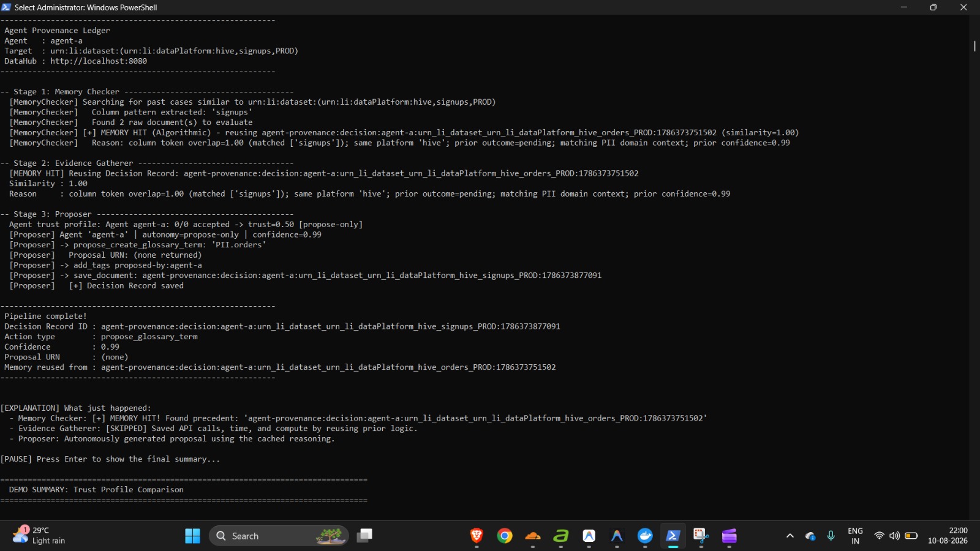Click the 'Stage 3: Proposer' heading
The image size is (980, 551).
click(53, 214)
